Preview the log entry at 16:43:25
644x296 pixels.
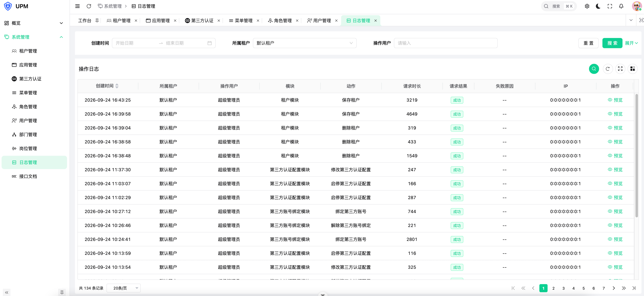pos(615,100)
